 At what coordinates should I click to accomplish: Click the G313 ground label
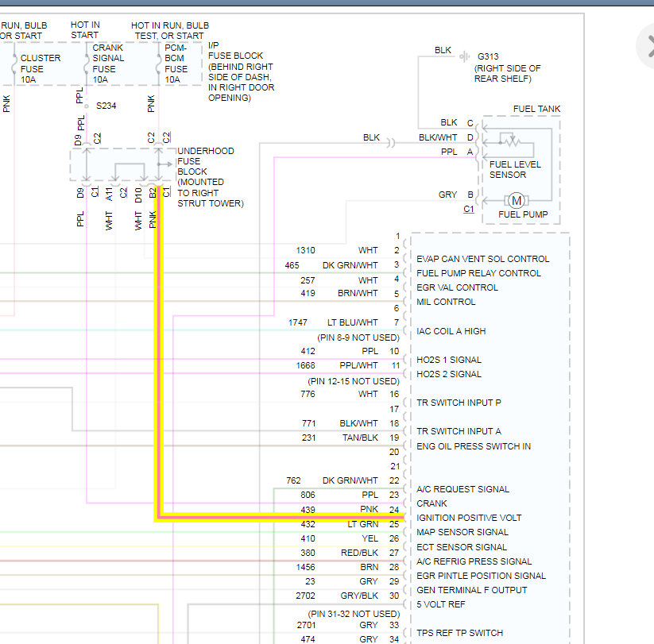[x=488, y=56]
